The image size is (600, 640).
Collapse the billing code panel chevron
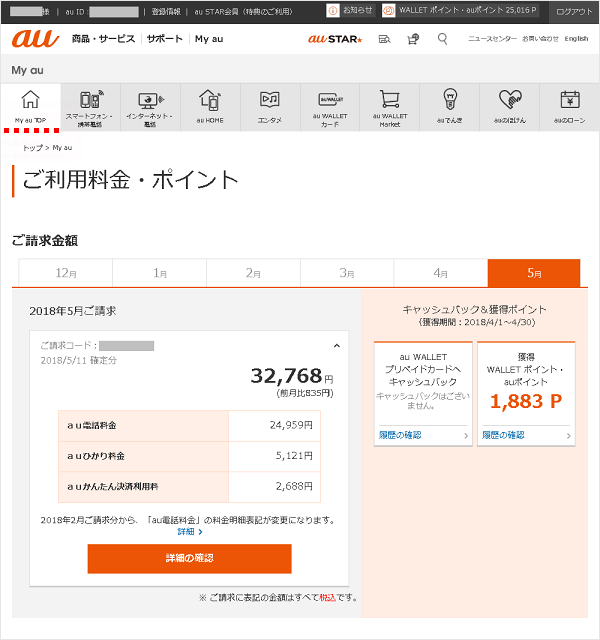pos(336,346)
